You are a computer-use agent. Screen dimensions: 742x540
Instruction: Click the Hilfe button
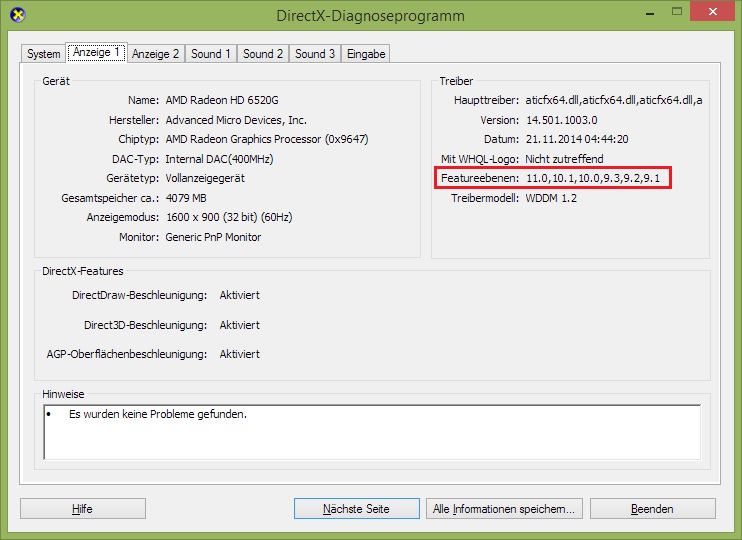click(x=83, y=509)
